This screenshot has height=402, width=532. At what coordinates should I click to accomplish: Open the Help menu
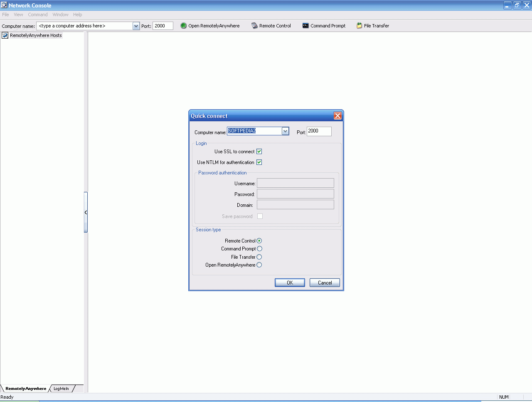(x=78, y=15)
